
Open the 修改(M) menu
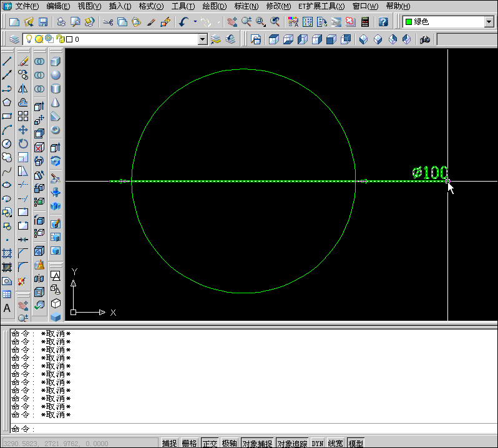(x=278, y=6)
